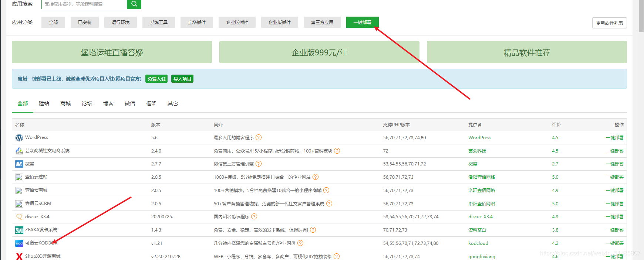Click the 微擎 blue M icon
Viewport: 644px width, 260px height.
tap(19, 164)
